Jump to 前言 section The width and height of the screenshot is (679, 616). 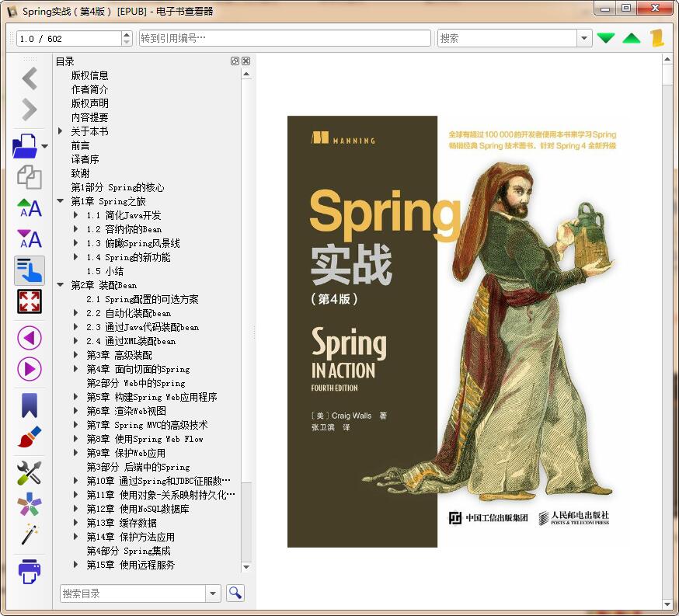point(80,145)
